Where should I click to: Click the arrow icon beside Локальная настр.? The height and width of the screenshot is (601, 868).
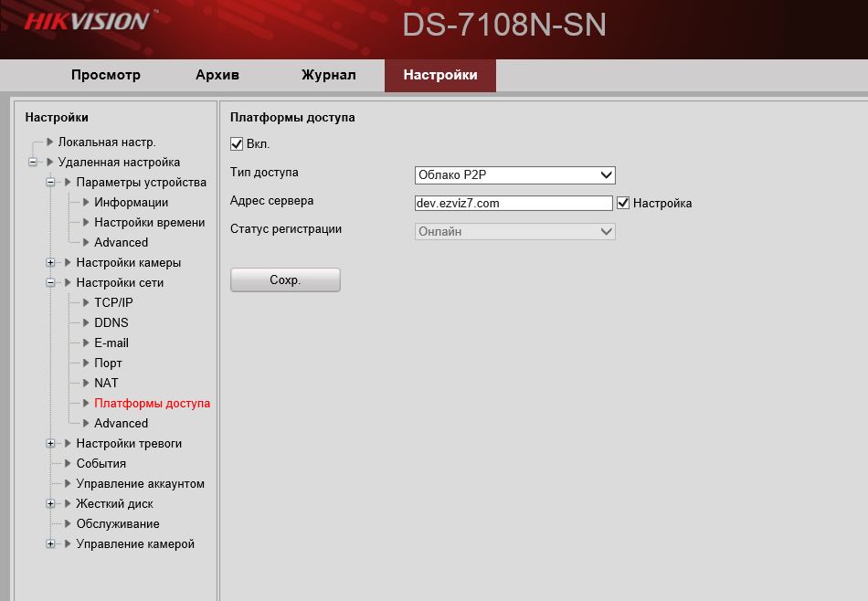50,142
